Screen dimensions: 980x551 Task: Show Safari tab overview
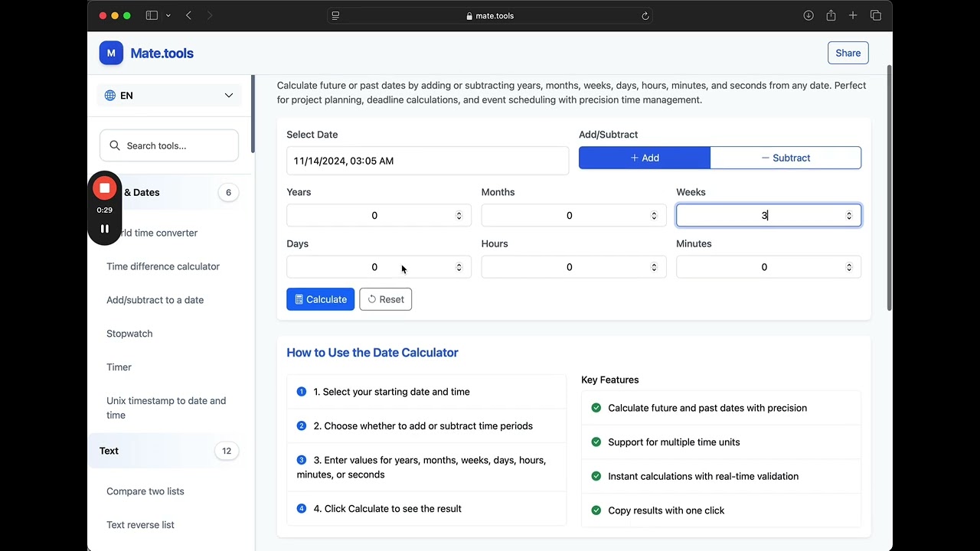(x=876, y=15)
